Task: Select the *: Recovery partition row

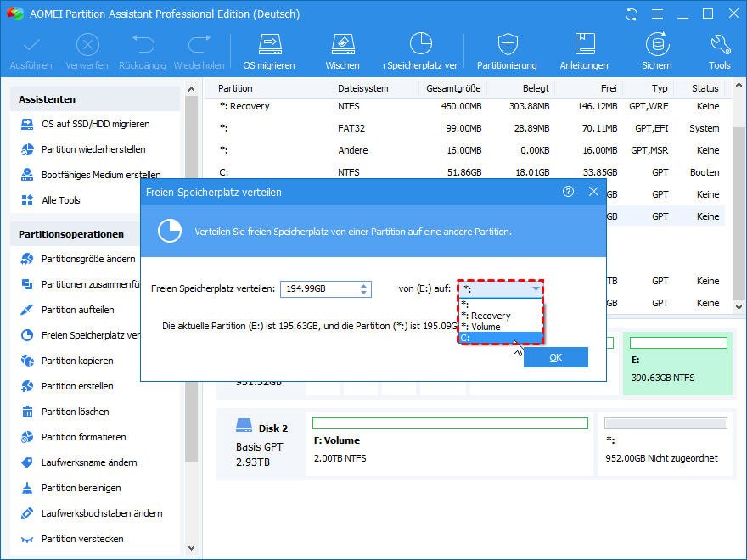Action: [x=467, y=106]
